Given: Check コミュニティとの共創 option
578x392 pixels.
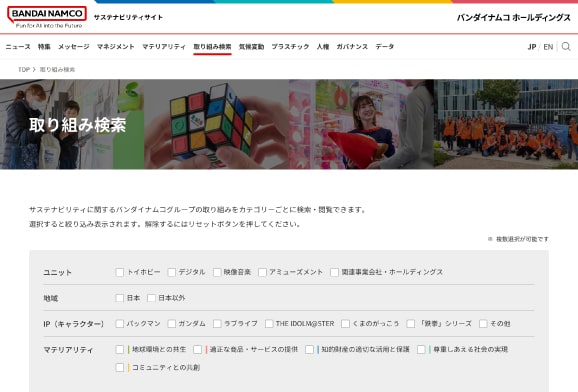Looking at the screenshot, I should coord(119,367).
